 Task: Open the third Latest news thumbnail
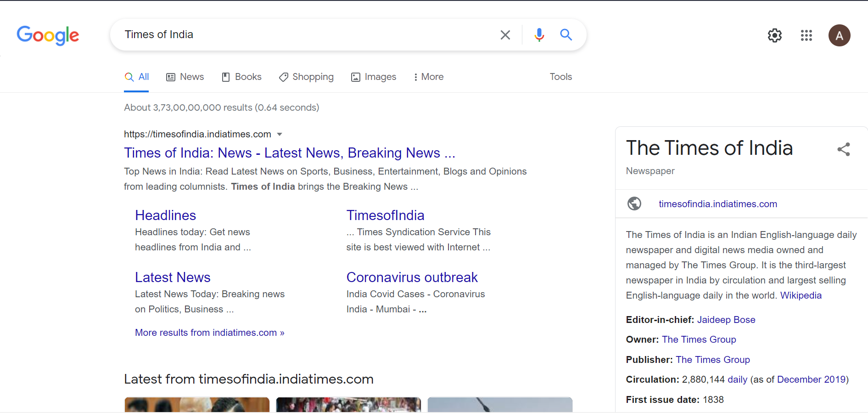[x=500, y=405]
